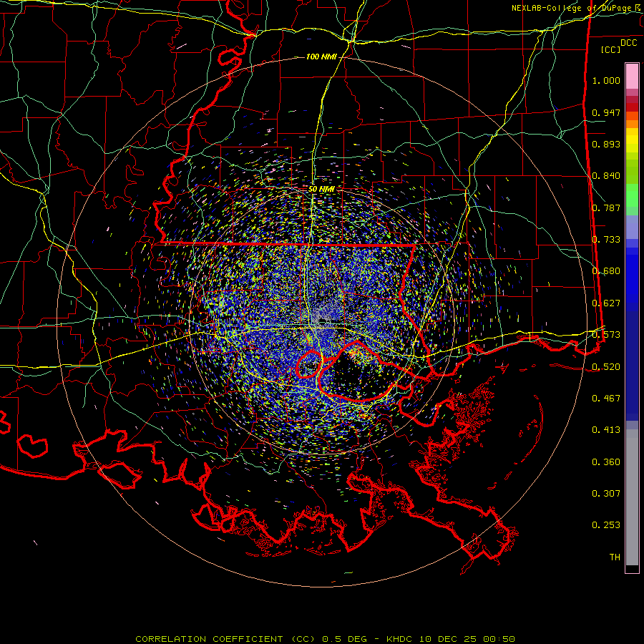Image resolution: width=644 pixels, height=644 pixels.
Task: Click the radar site at the sweep center
Action: click(321, 320)
